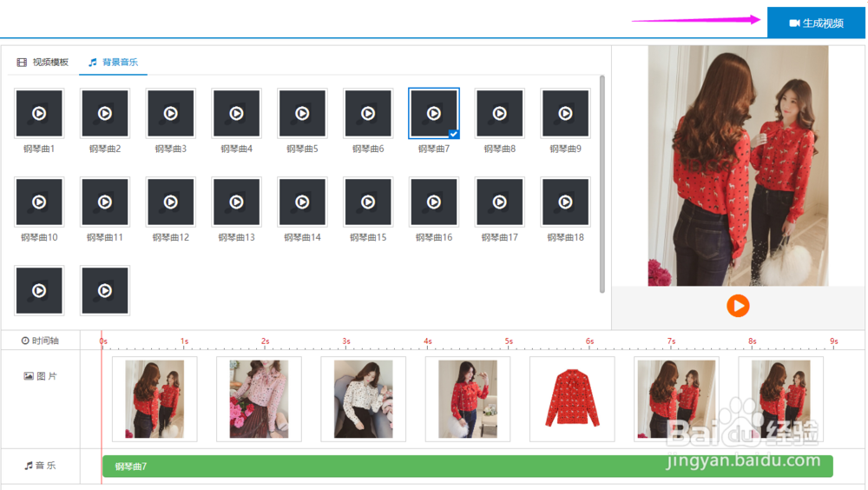This screenshot has width=868, height=490.
Task: Select the seventh timeline image thumbnail
Action: [x=780, y=399]
